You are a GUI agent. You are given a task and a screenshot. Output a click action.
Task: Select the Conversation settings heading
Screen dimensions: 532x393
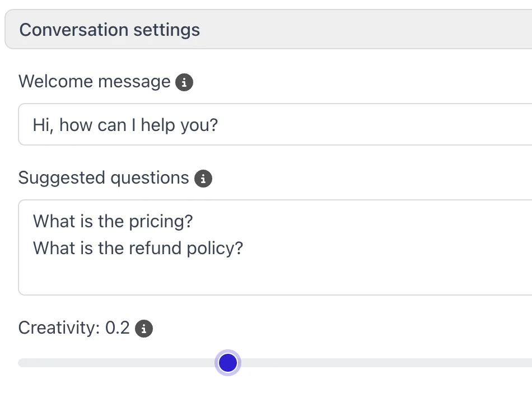coord(109,29)
